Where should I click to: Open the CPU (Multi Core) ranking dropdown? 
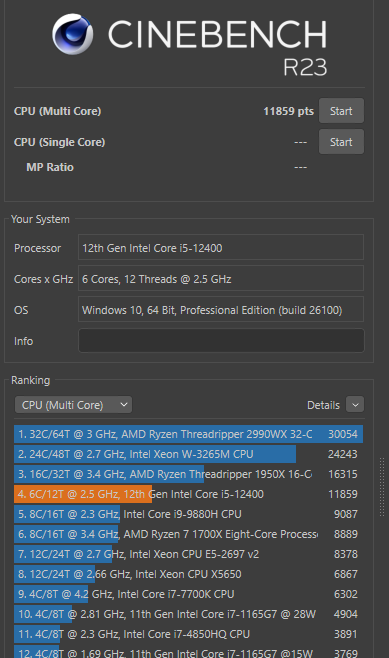click(73, 405)
